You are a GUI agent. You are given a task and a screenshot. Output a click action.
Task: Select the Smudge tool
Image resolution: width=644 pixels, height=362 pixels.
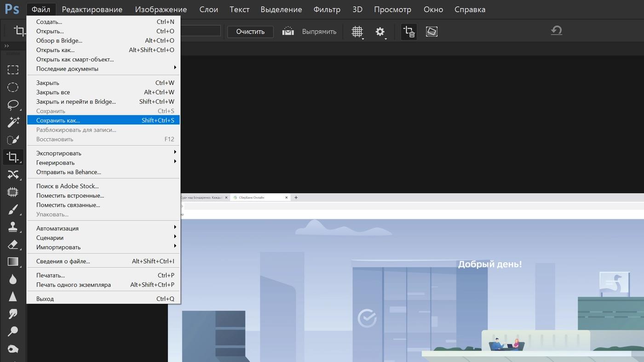[x=13, y=314]
